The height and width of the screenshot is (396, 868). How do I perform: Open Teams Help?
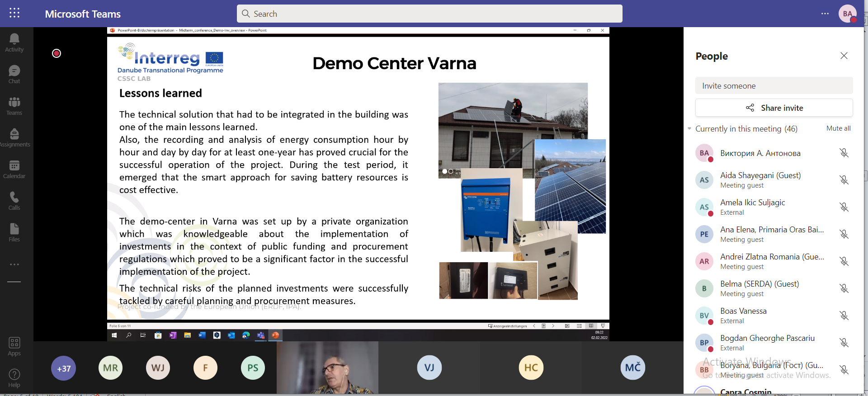point(14,378)
